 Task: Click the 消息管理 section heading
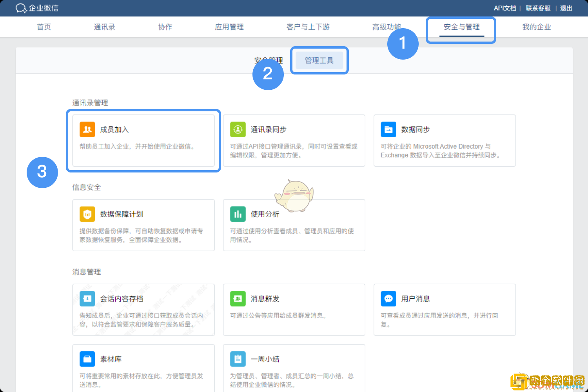click(87, 272)
